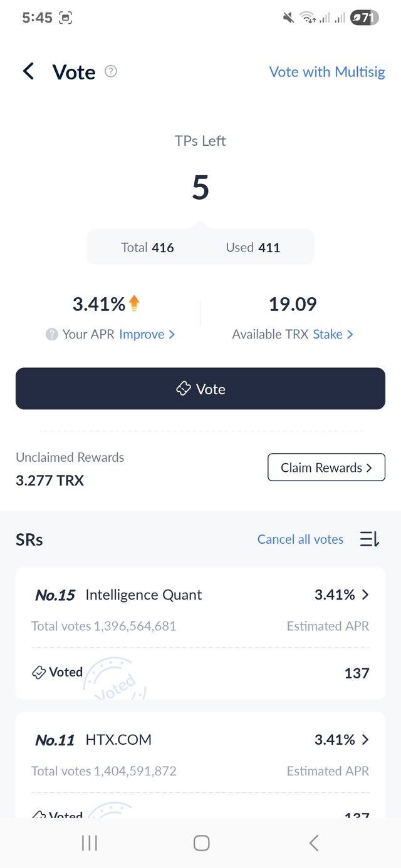Open Vote with Multisig
401x868 pixels.
[327, 72]
